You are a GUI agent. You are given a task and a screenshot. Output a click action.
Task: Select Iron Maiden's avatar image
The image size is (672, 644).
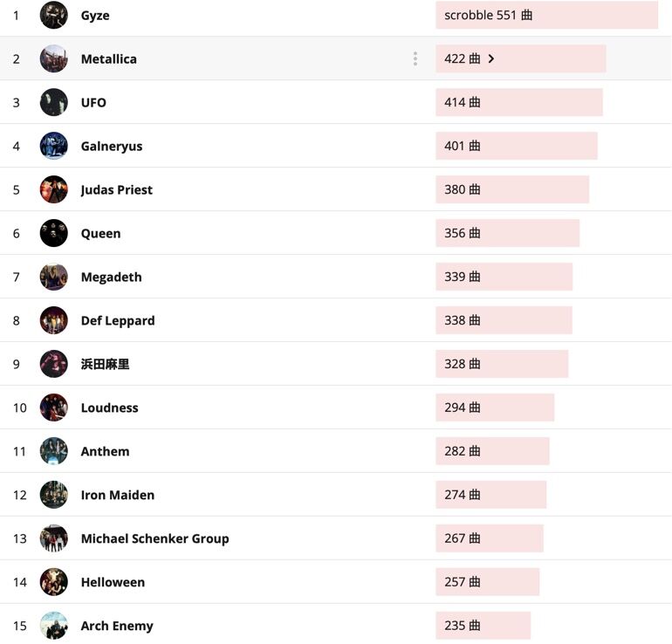point(53,495)
